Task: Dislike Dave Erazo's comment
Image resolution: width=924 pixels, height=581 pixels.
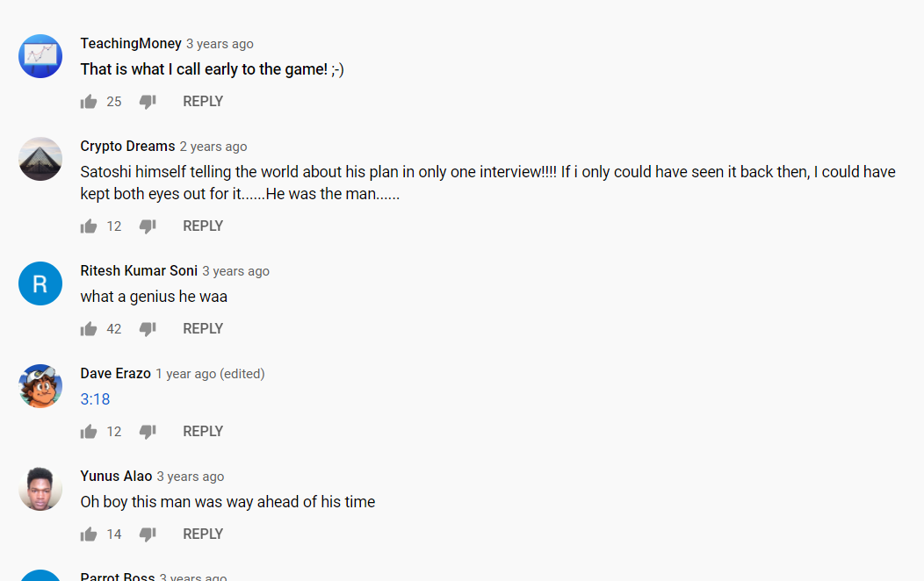Action: 148,432
